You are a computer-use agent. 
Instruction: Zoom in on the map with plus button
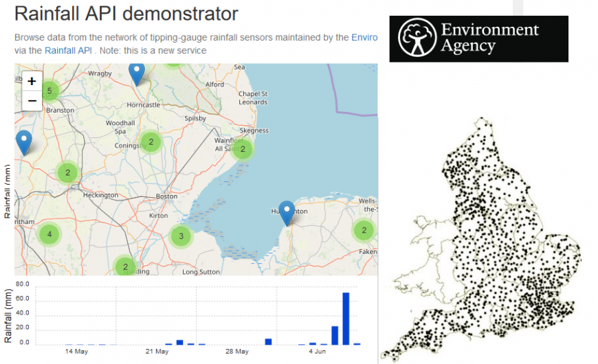tap(32, 81)
